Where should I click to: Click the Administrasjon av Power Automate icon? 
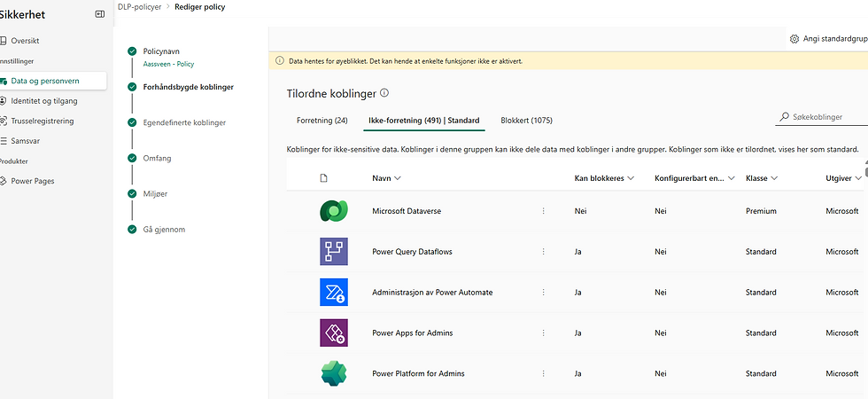tap(334, 292)
